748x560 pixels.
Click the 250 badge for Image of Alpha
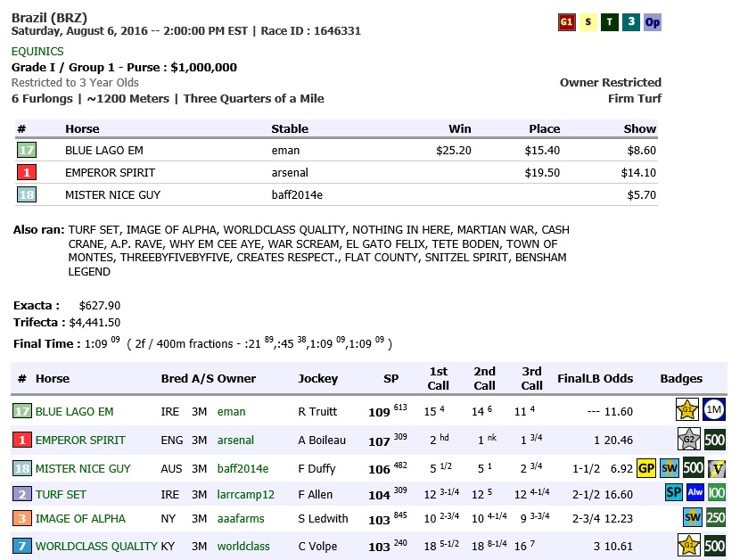(716, 517)
